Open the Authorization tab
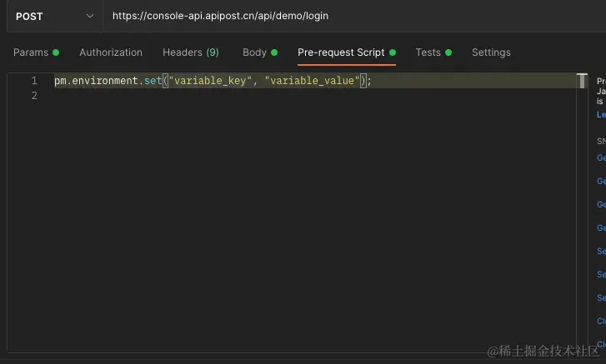Viewport: 606px width, 364px height. click(x=111, y=52)
